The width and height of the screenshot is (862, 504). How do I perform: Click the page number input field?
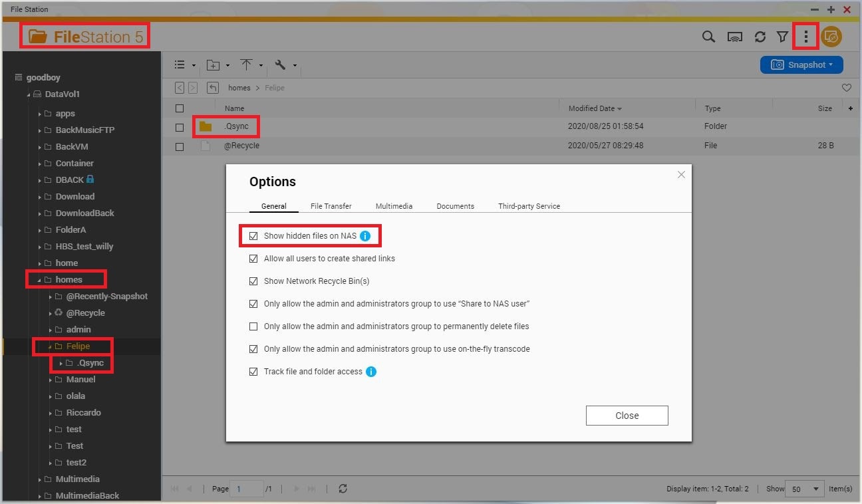246,489
